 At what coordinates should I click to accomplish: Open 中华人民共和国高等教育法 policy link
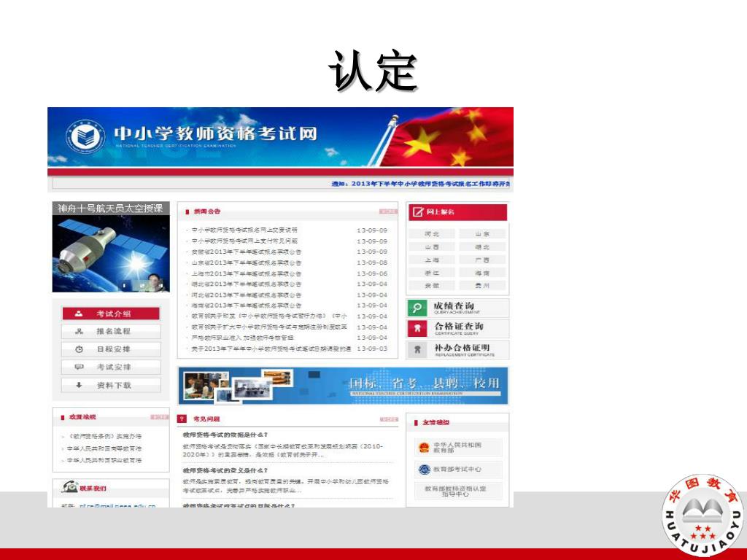coord(104,448)
